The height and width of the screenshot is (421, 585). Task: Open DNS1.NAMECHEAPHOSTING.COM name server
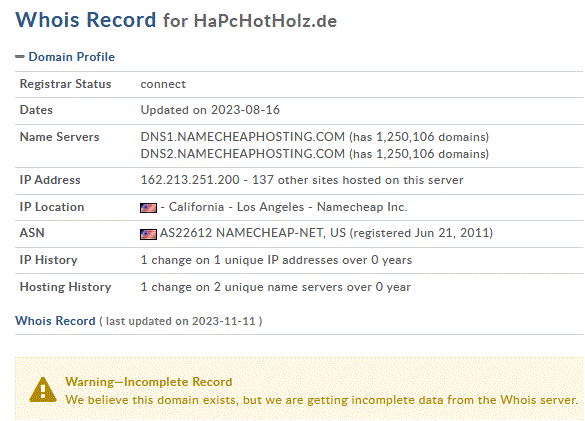243,137
